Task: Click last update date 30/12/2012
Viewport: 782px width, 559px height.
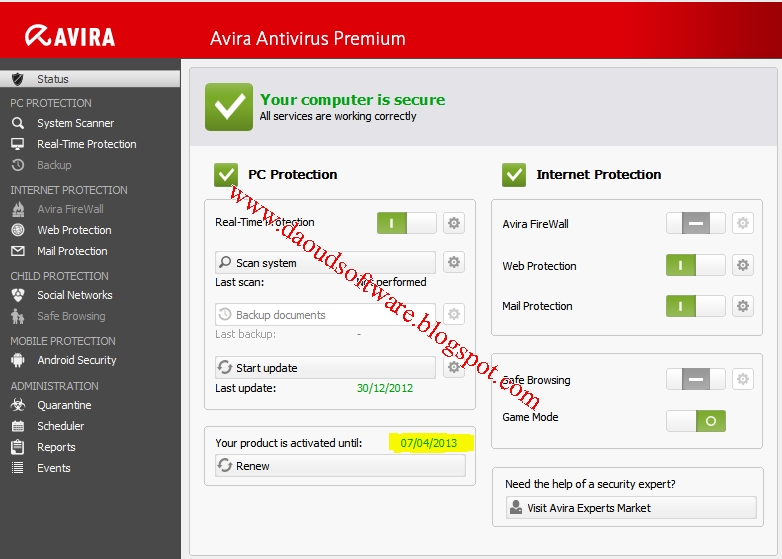Action: tap(385, 388)
